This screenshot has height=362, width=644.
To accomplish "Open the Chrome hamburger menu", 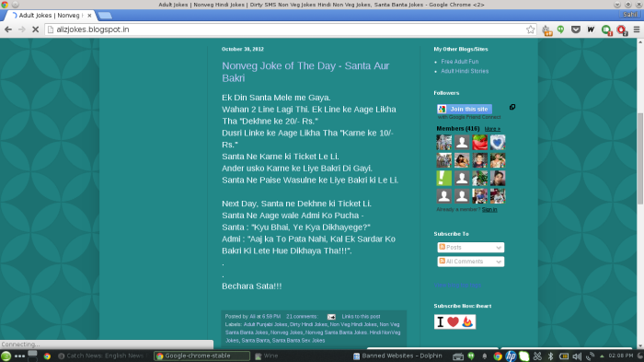I will click(637, 29).
